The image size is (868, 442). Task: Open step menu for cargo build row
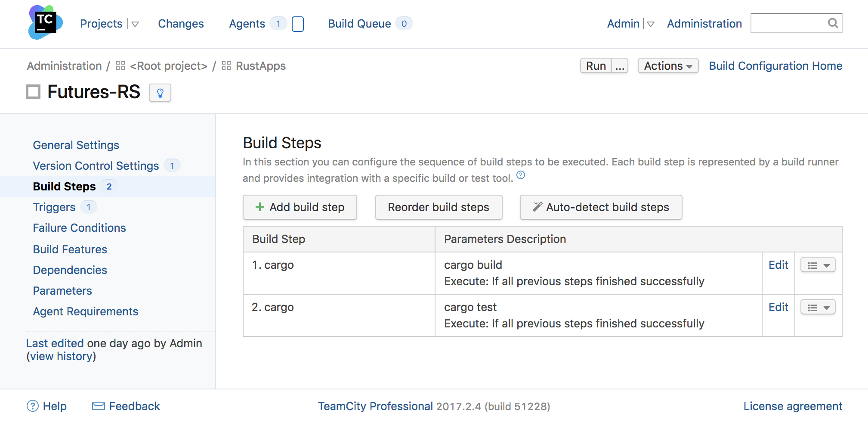pyautogui.click(x=818, y=265)
